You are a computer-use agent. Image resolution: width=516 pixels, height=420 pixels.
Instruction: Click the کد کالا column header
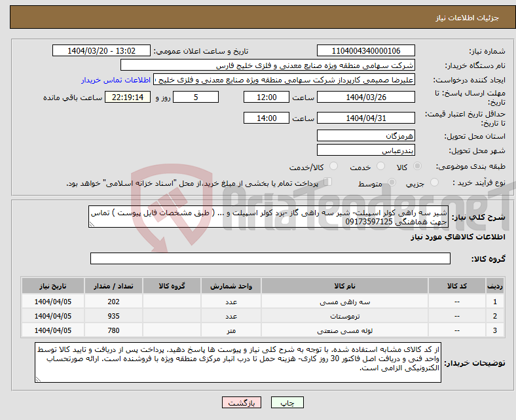pyautogui.click(x=457, y=286)
